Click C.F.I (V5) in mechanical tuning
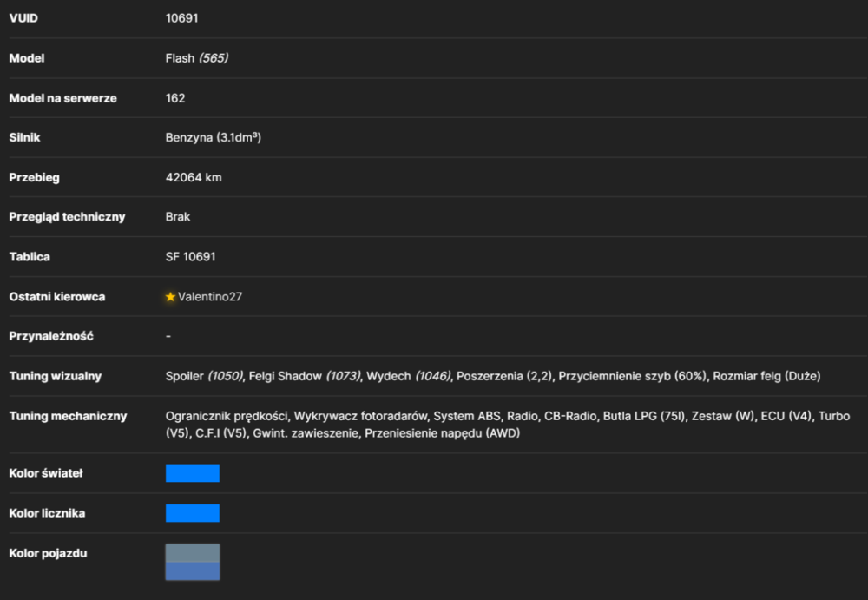Screen dimensions: 868x600 coord(220,433)
